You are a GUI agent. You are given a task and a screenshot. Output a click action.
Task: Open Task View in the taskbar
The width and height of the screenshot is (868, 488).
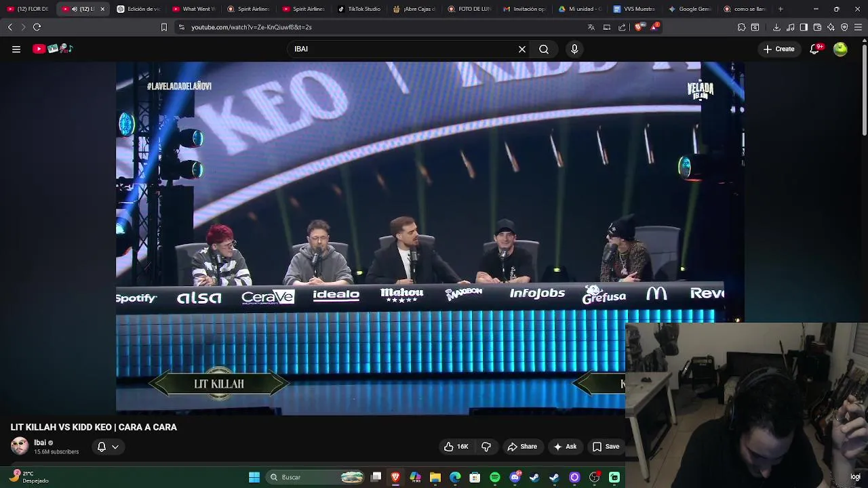(376, 477)
